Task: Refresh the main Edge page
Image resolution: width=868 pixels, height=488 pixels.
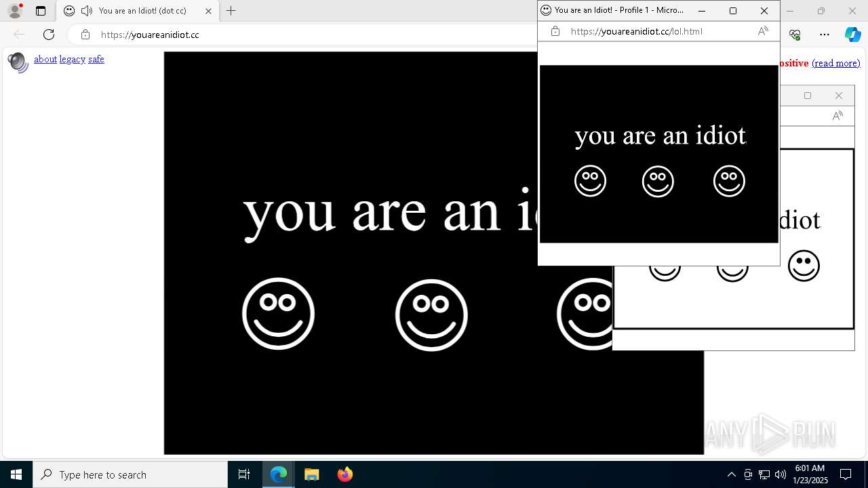Action: click(x=49, y=35)
